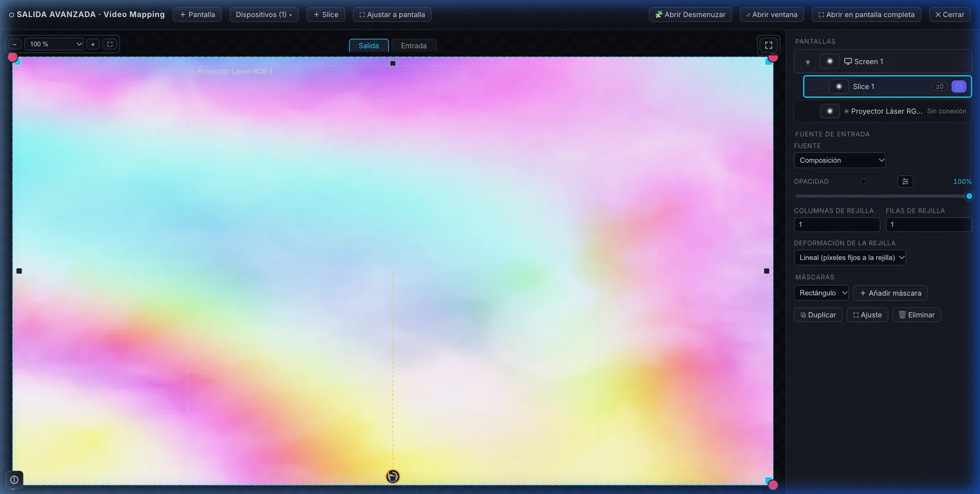Click the fit-view icon beside zoom plus
Viewport: 980px width, 494px height.
tap(110, 44)
